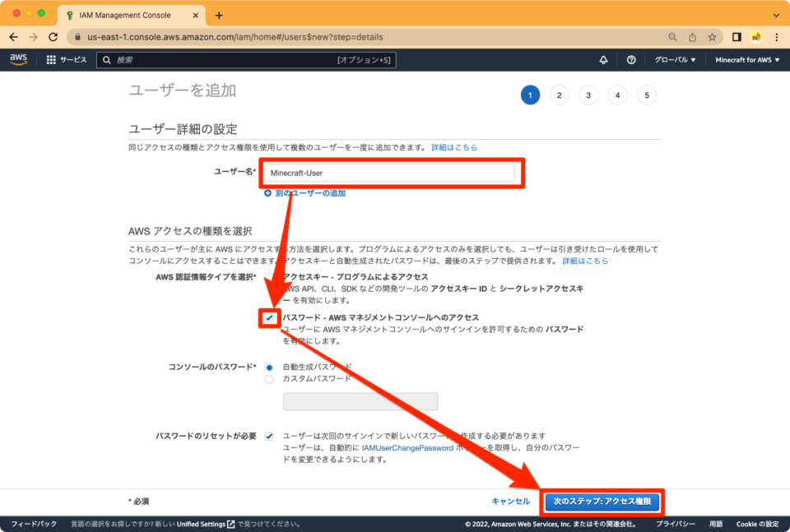
Task: Click the help question mark icon
Action: 630,59
